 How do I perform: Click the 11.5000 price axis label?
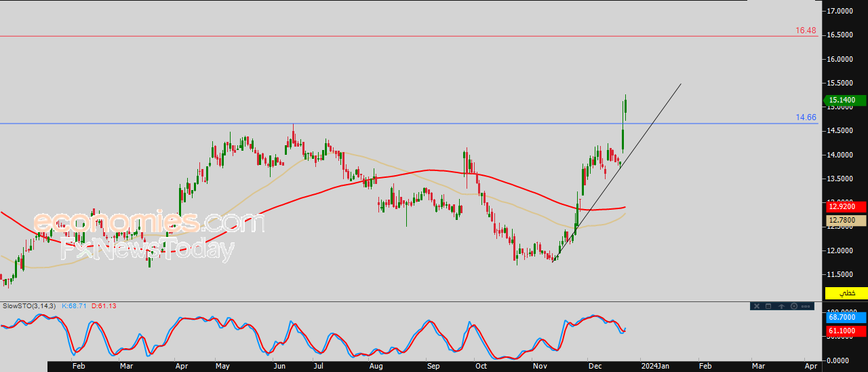(841, 274)
